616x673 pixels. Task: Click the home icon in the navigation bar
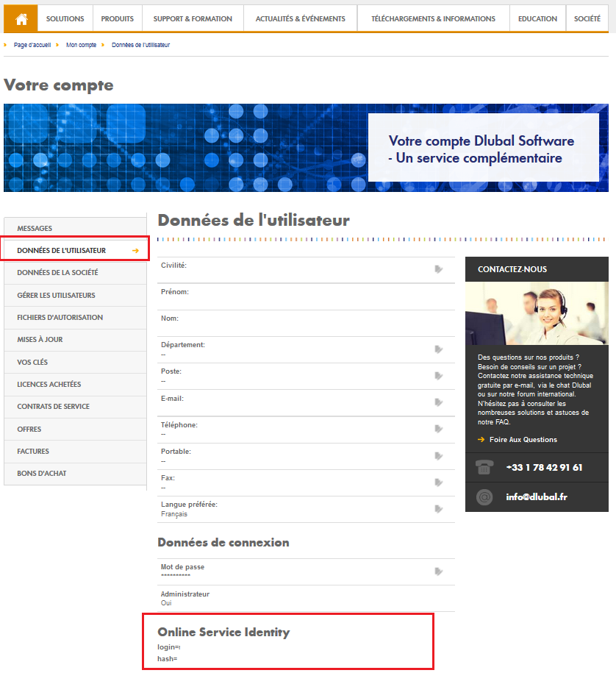20,18
